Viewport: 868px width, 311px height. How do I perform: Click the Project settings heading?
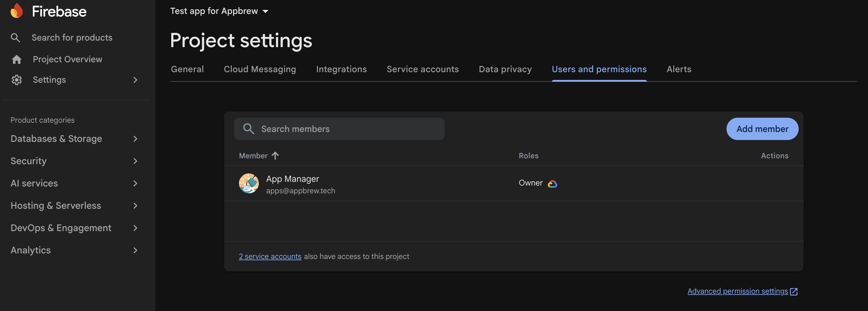[x=241, y=41]
